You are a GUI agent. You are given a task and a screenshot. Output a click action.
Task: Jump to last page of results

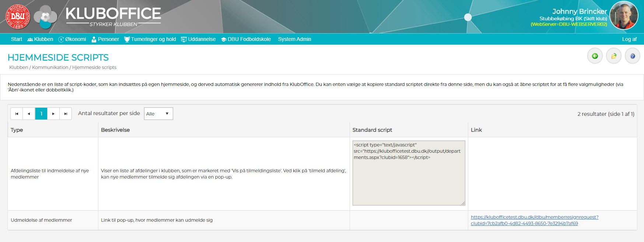pos(66,114)
